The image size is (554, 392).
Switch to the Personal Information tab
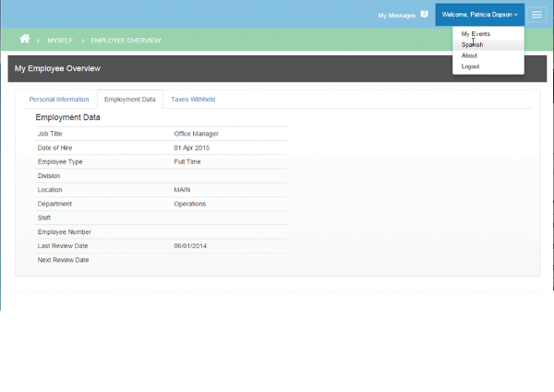pyautogui.click(x=59, y=99)
